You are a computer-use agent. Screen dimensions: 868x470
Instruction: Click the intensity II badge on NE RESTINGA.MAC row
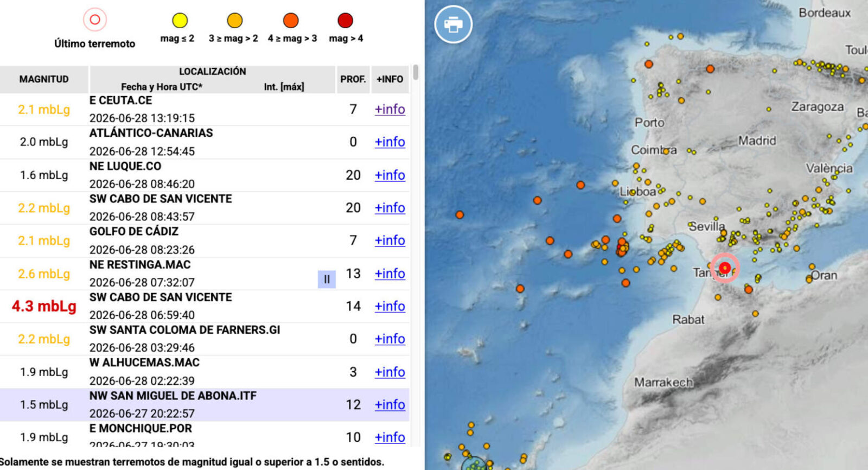pos(327,279)
